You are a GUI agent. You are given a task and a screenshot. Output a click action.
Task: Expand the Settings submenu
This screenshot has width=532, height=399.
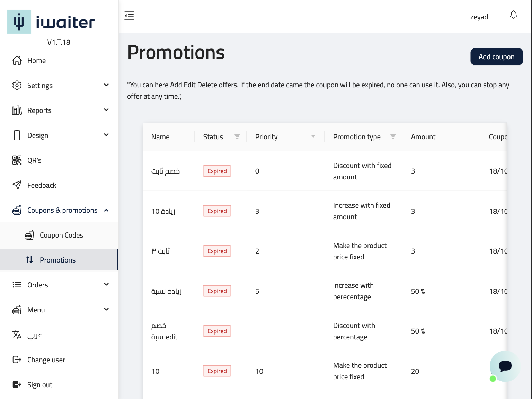click(106, 85)
